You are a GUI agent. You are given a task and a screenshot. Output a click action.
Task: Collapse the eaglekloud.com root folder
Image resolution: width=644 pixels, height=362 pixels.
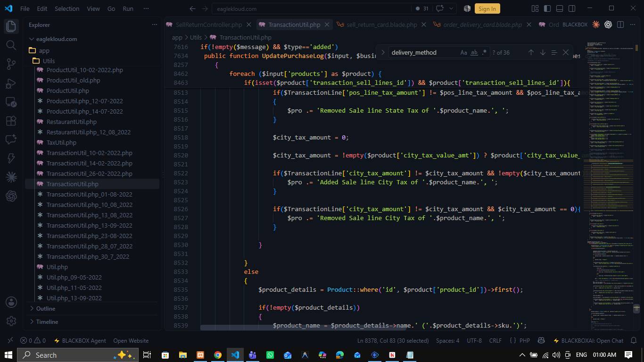point(57,39)
